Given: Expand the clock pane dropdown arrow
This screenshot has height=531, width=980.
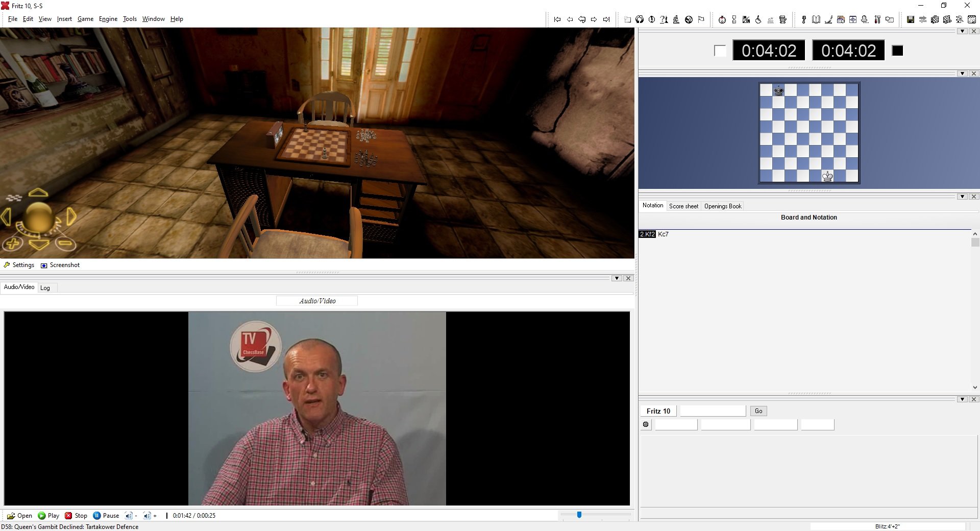Looking at the screenshot, I should click(x=963, y=31).
